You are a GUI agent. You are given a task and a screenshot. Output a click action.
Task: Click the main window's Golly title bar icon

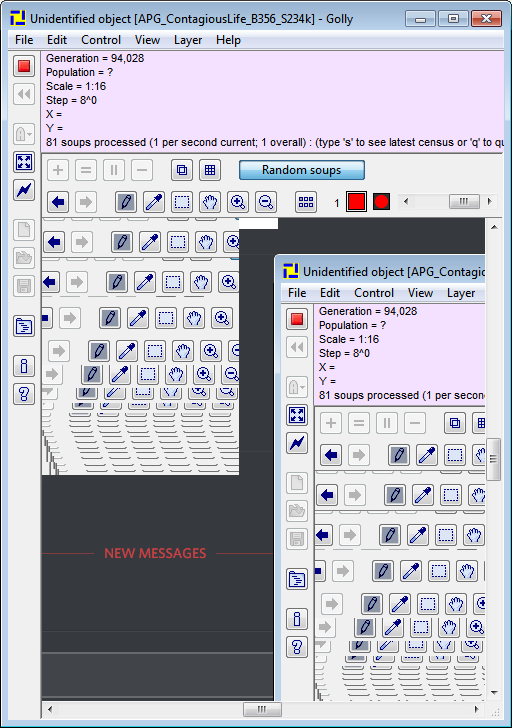point(18,18)
